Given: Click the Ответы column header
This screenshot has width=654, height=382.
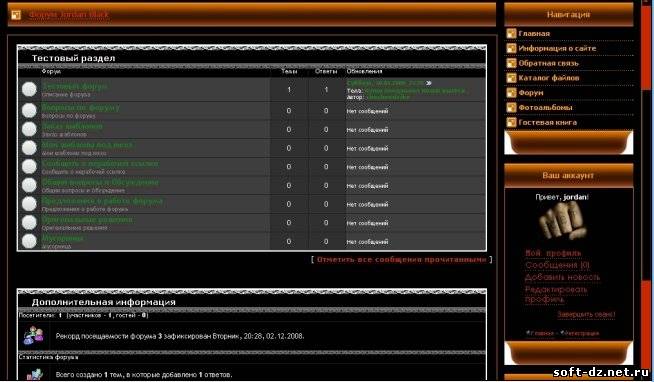Looking at the screenshot, I should (x=326, y=72).
